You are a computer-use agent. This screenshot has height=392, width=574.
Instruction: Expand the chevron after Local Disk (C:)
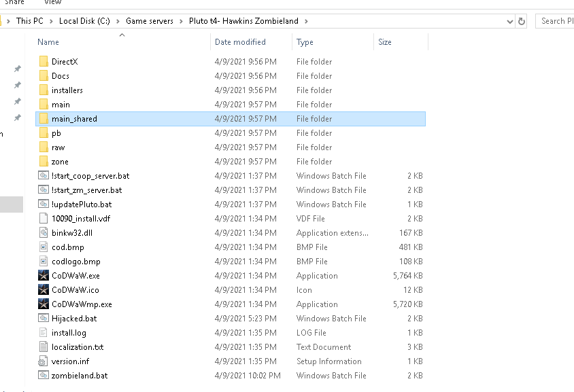point(119,21)
